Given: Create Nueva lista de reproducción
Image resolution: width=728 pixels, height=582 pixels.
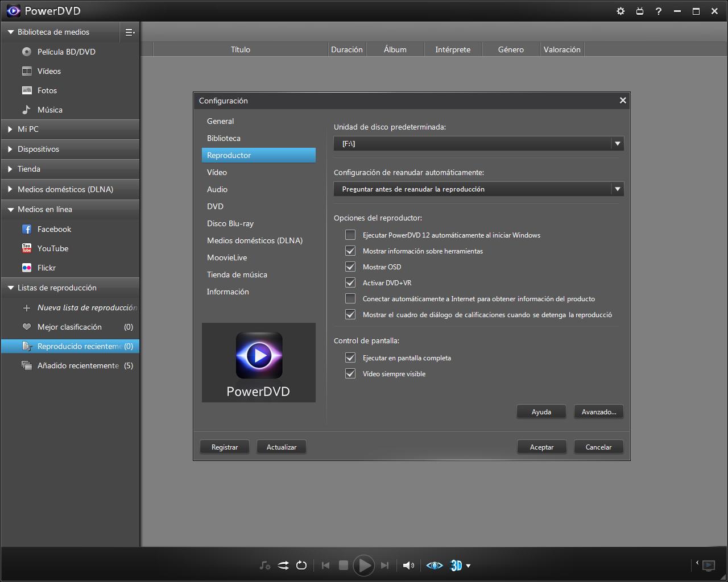Looking at the screenshot, I should [x=87, y=307].
